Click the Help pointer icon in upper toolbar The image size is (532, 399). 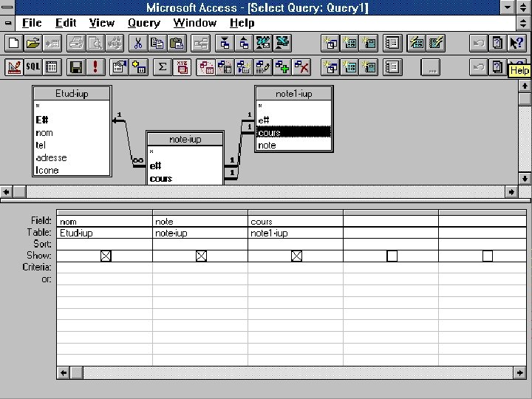coord(516,43)
